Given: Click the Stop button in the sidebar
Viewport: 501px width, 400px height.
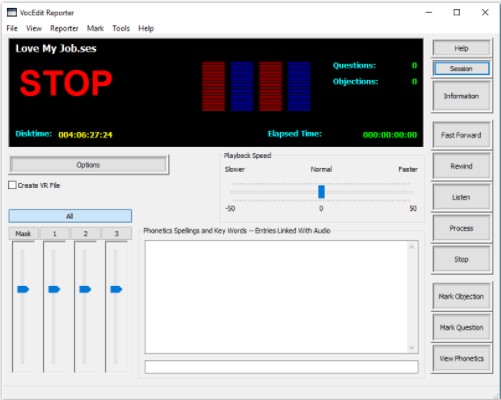Looking at the screenshot, I should (461, 259).
